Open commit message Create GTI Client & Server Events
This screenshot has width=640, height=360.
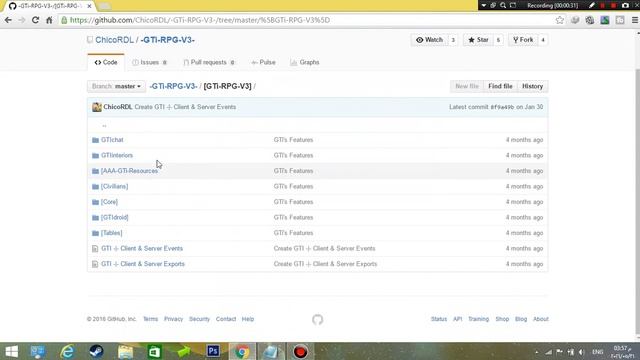185,107
